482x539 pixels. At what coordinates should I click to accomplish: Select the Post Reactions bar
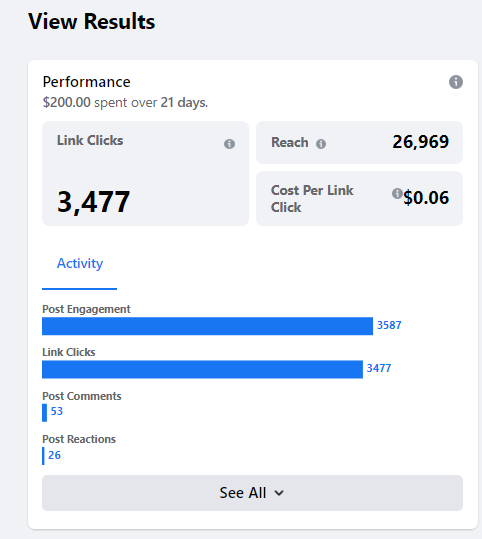tap(43, 456)
